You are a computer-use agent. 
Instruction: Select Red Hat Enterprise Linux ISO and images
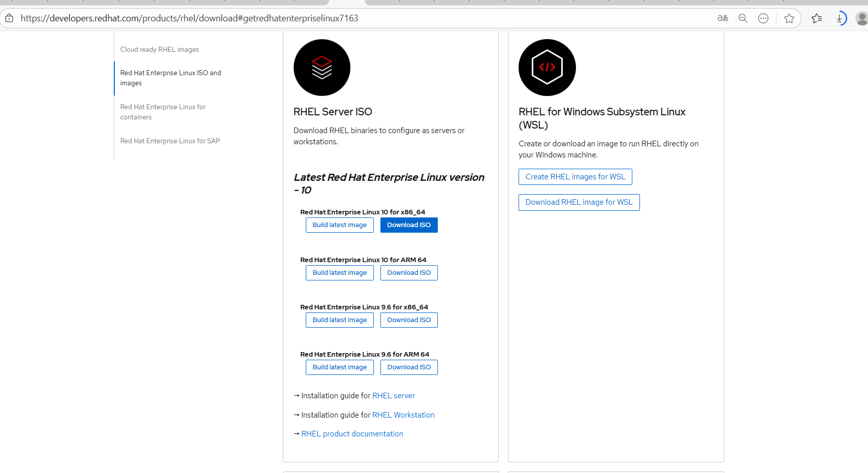(x=171, y=78)
